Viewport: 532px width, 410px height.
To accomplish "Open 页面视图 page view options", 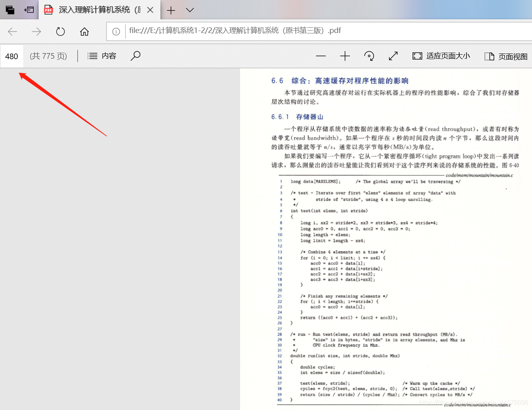I will tap(506, 56).
